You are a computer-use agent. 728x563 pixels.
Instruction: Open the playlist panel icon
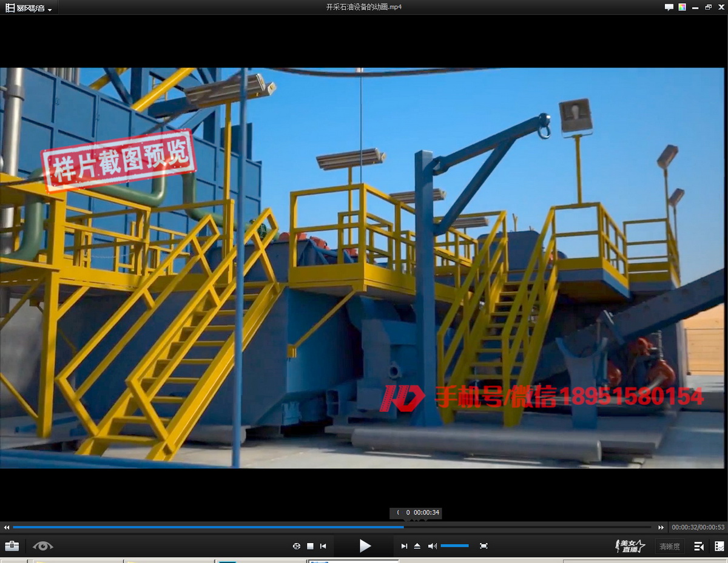click(x=699, y=546)
